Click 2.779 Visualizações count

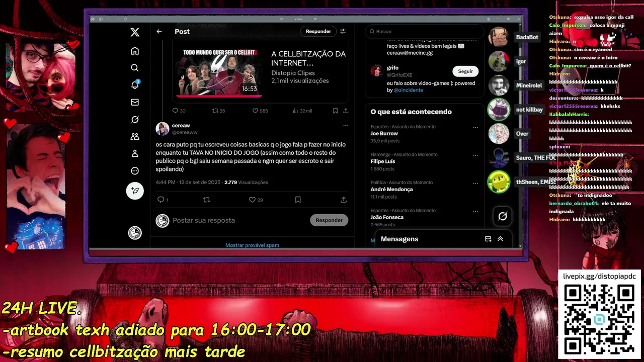coord(246,183)
